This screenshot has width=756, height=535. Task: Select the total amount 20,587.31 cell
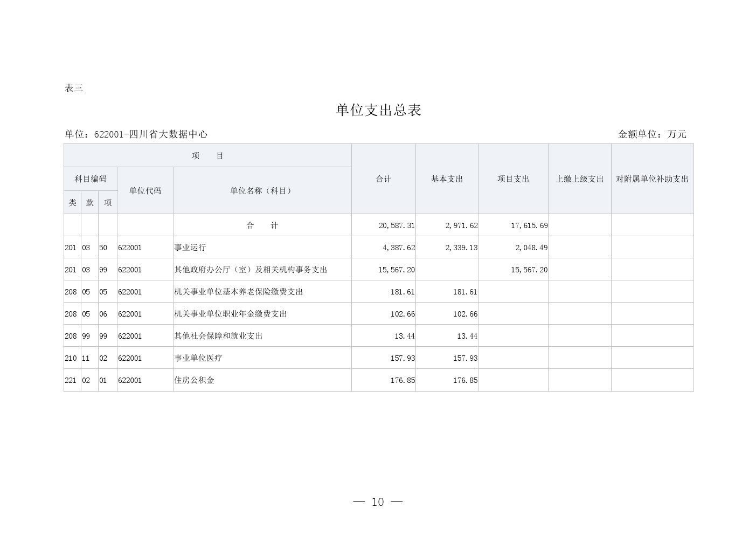point(397,225)
